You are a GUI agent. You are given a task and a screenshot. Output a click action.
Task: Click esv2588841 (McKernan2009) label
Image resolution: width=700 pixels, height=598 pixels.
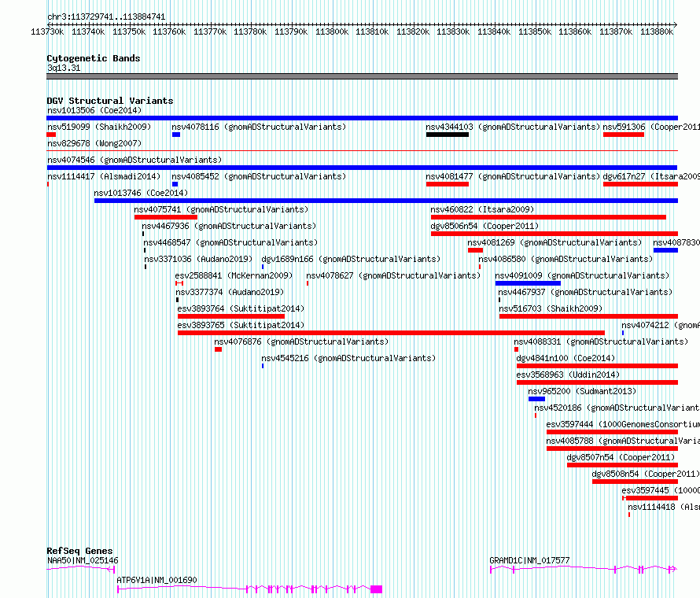pyautogui.click(x=234, y=275)
